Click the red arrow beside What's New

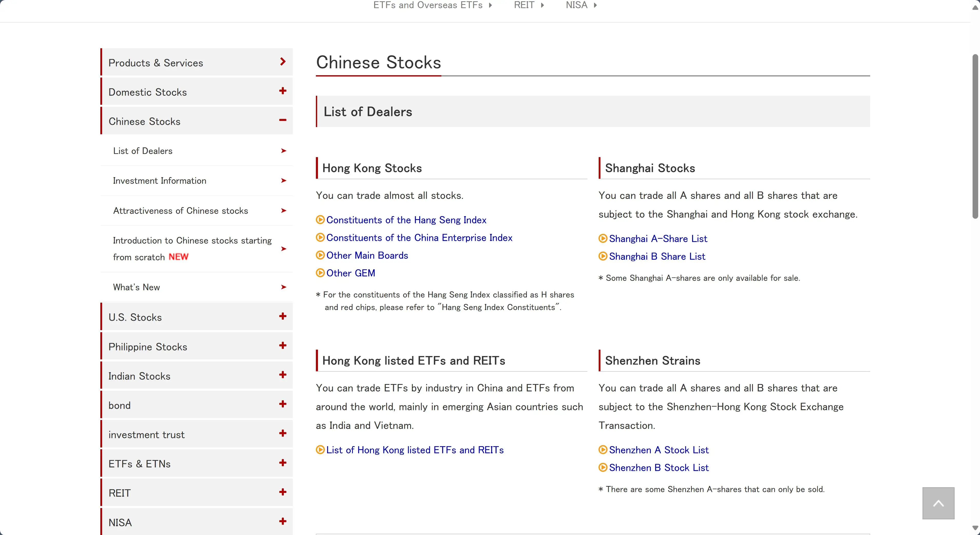[x=283, y=287]
